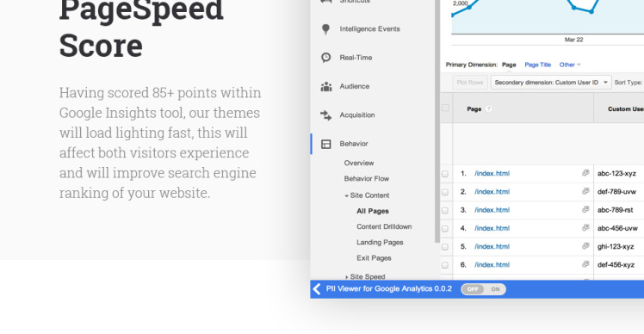The width and height of the screenshot is (644, 334).
Task: Open Real-Time reports in sidebar
Action: click(356, 58)
